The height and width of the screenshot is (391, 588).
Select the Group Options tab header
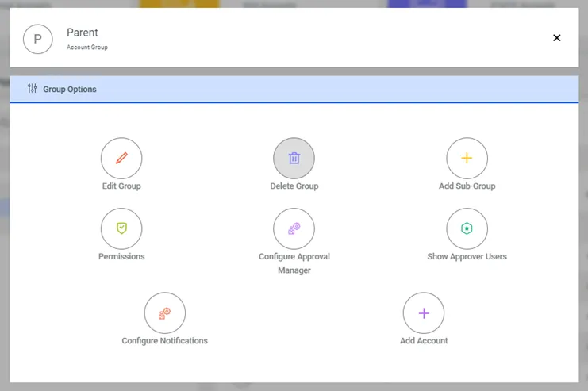pyautogui.click(x=294, y=89)
